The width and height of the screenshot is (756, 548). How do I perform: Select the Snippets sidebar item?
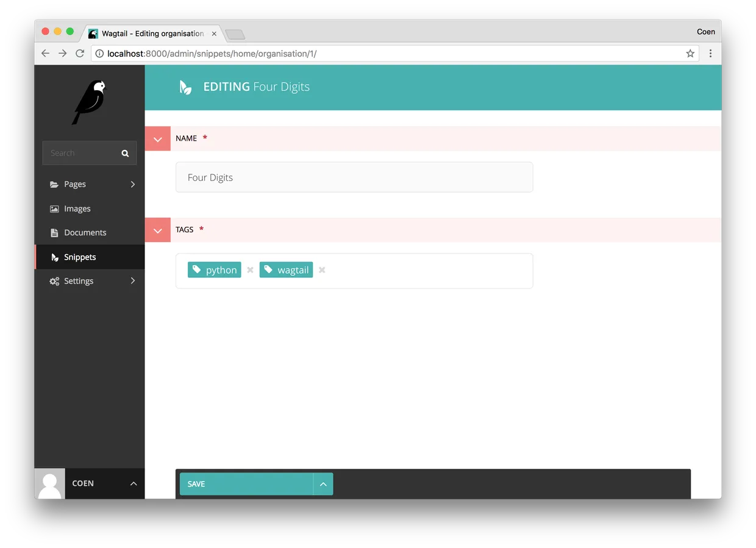point(80,257)
